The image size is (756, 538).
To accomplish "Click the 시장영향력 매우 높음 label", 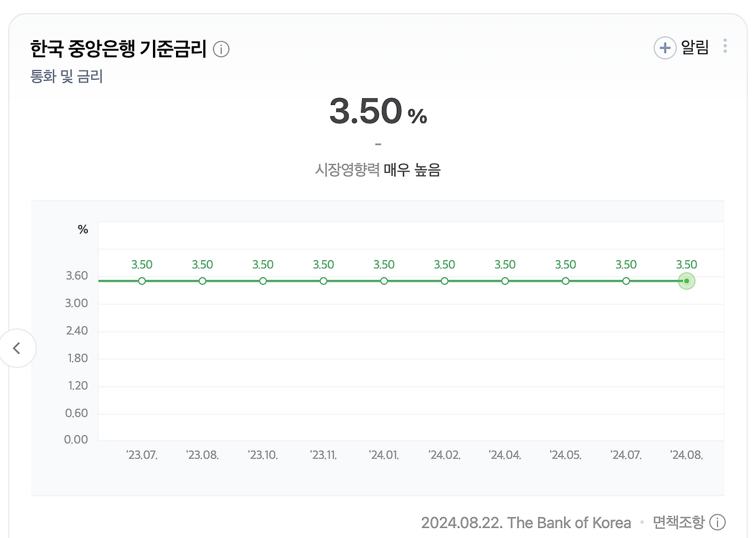I will tap(378, 169).
